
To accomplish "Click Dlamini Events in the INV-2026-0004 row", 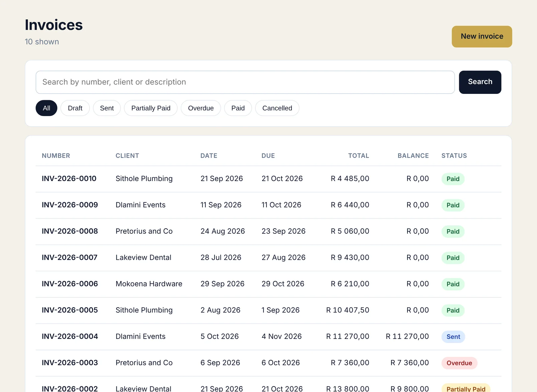I will click(x=141, y=337).
